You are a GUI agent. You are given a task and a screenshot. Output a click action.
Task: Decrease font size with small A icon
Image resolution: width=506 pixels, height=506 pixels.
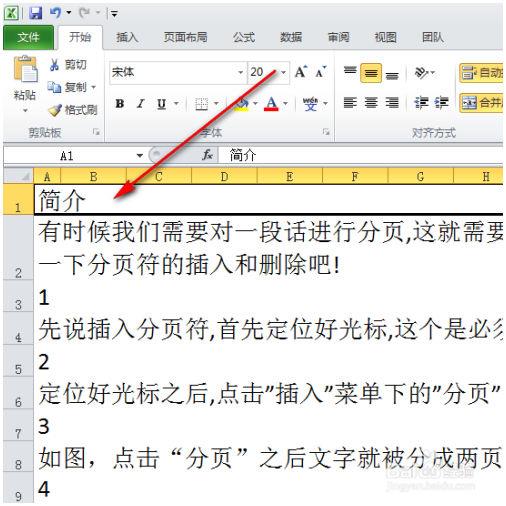click(x=321, y=72)
